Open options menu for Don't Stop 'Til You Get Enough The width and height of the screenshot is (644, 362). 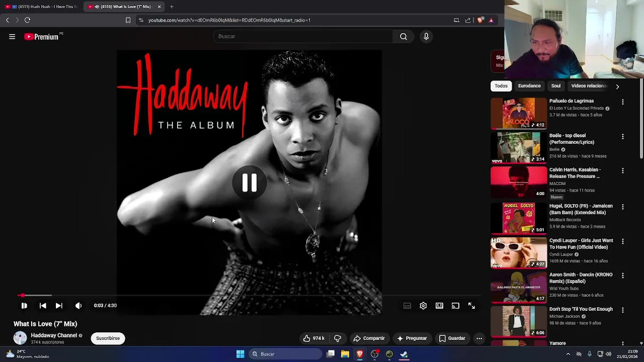[622, 310]
